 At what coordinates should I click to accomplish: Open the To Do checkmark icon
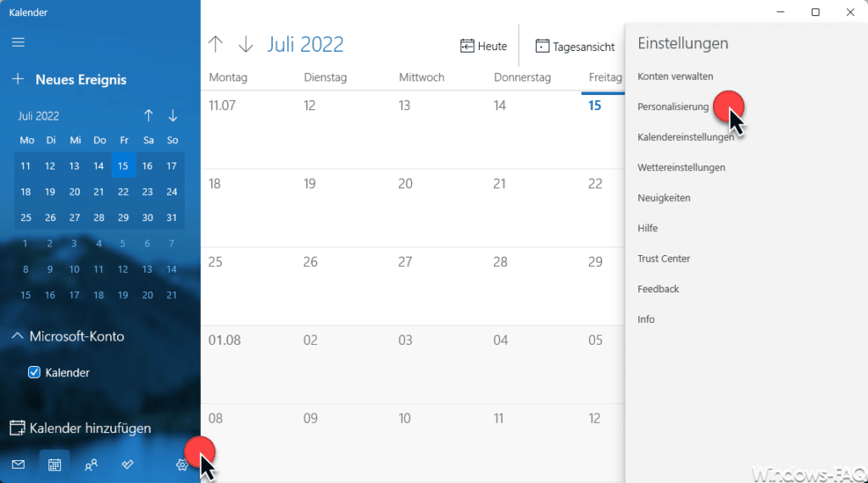(127, 464)
